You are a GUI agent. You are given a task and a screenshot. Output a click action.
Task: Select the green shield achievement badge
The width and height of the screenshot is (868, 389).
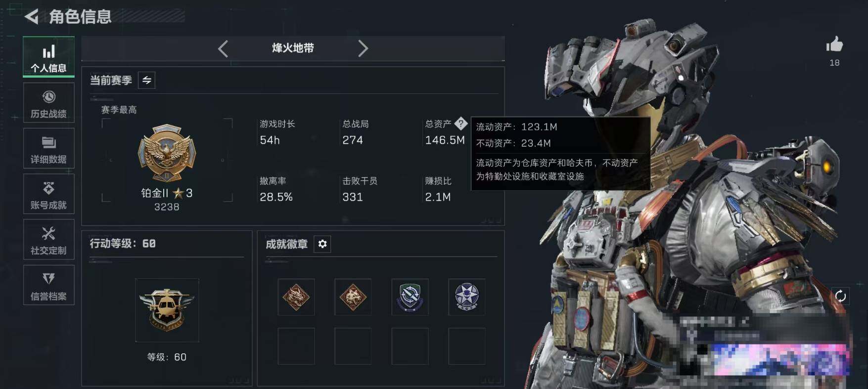[410, 297]
